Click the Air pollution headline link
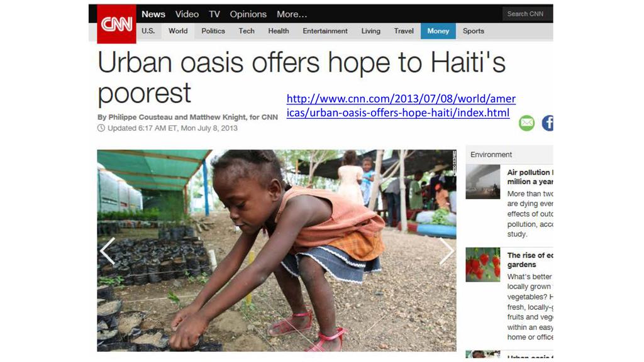 click(530, 177)
